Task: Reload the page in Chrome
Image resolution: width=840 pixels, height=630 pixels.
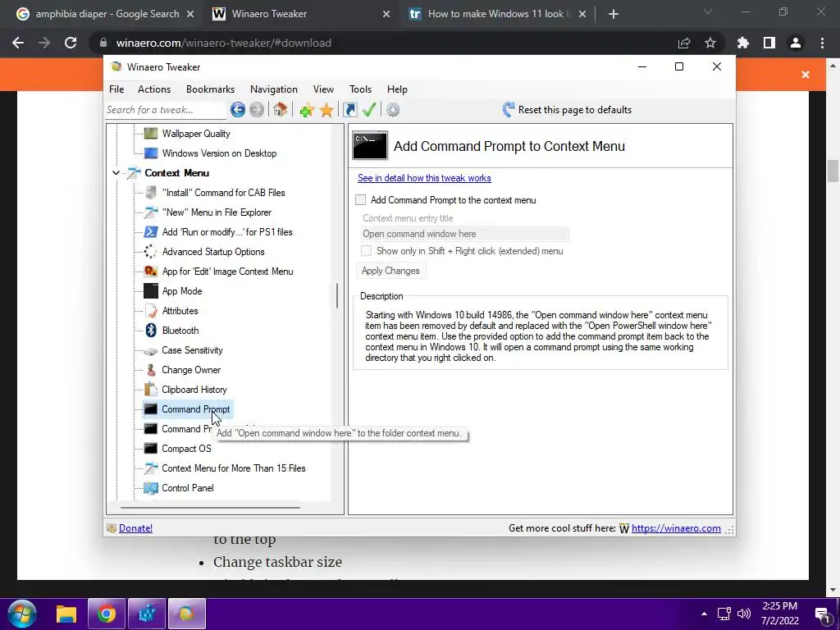Action: tap(71, 43)
